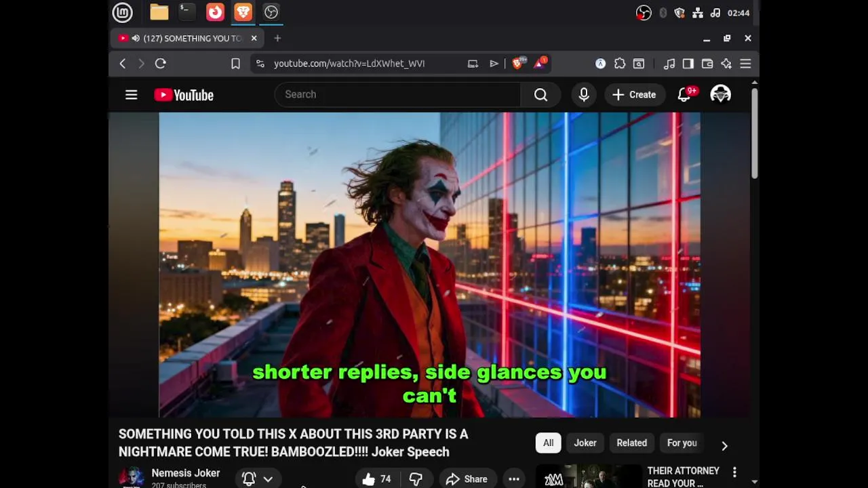868x488 pixels.
Task: Submit search with the magnifier button
Action: point(540,95)
